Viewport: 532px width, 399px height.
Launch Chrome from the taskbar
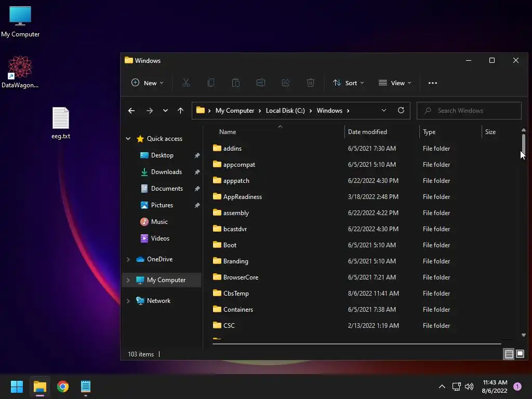pyautogui.click(x=63, y=387)
